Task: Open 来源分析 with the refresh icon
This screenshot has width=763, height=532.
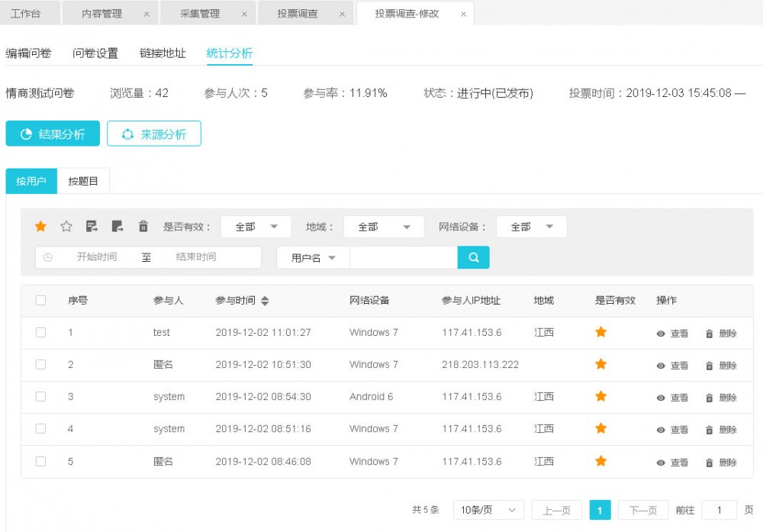Action: pos(154,134)
